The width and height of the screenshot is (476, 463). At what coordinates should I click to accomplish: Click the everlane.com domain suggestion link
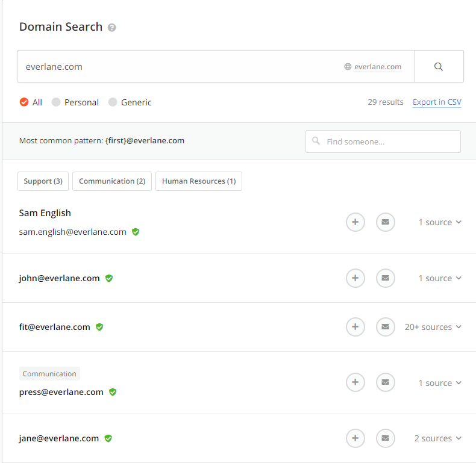click(x=378, y=67)
